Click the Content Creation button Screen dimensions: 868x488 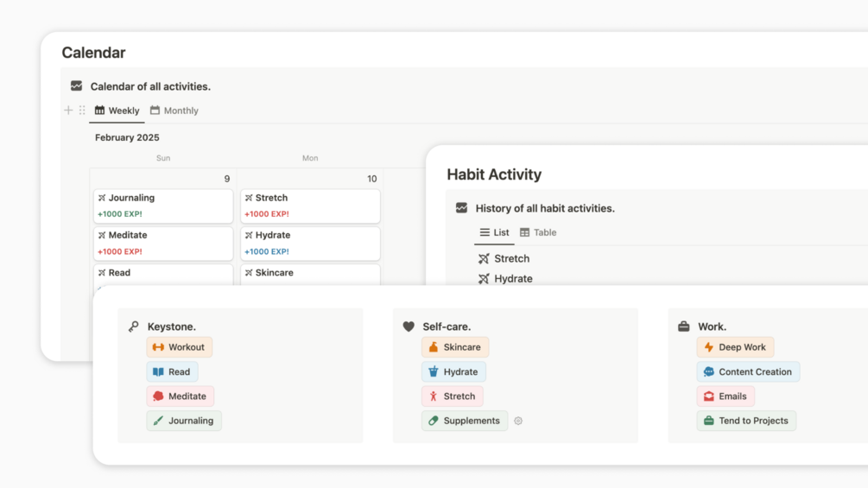tap(748, 371)
